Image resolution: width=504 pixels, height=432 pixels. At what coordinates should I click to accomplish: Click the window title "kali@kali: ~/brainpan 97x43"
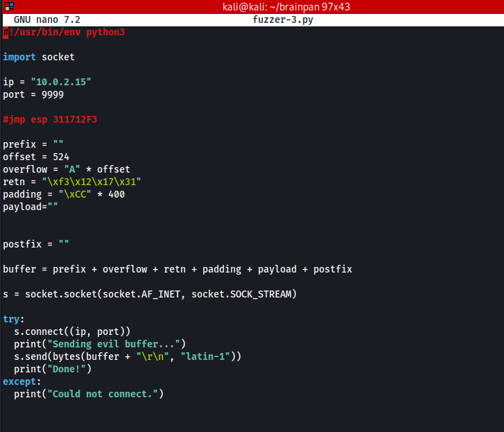coord(286,7)
